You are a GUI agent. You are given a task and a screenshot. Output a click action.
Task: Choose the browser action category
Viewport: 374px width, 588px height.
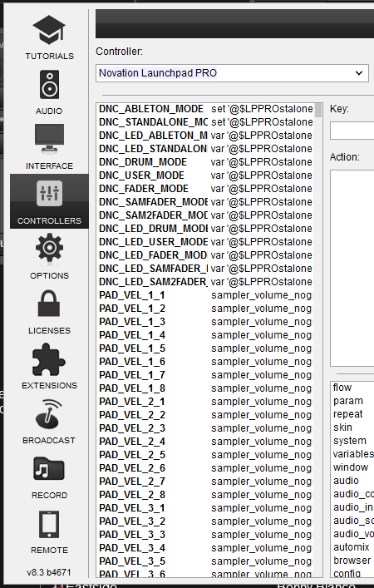(x=352, y=561)
